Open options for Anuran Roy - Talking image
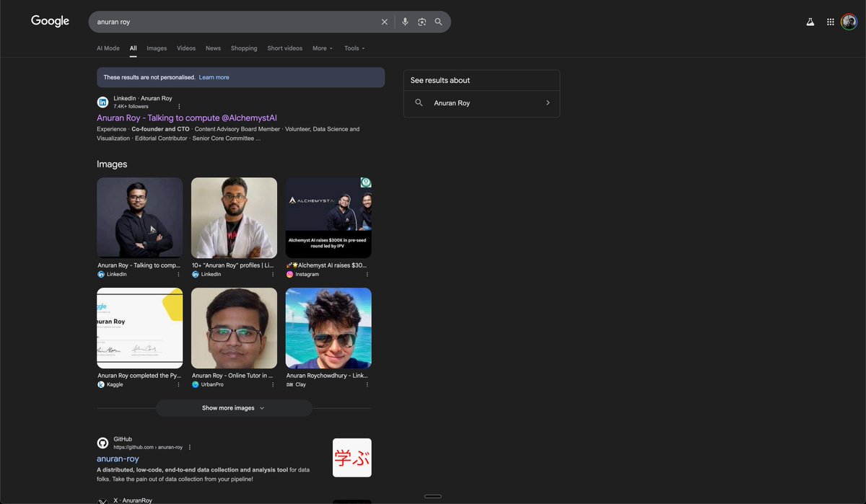The height and width of the screenshot is (504, 866). pos(178,275)
